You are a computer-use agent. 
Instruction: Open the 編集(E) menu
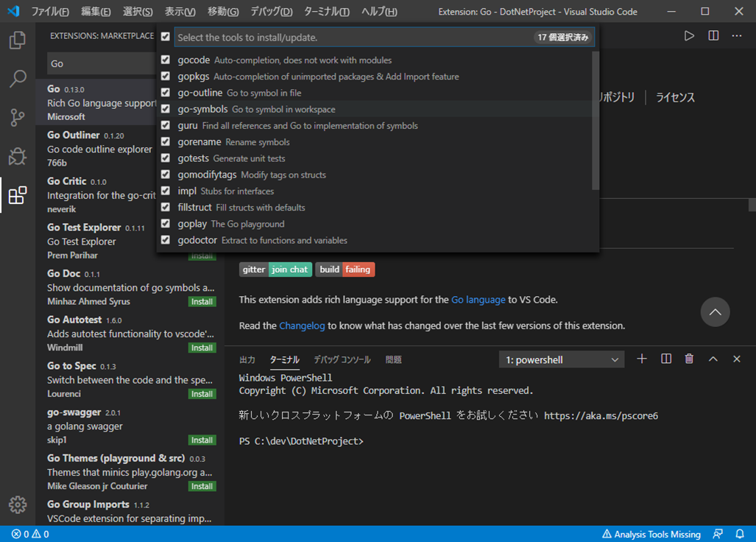pos(96,11)
